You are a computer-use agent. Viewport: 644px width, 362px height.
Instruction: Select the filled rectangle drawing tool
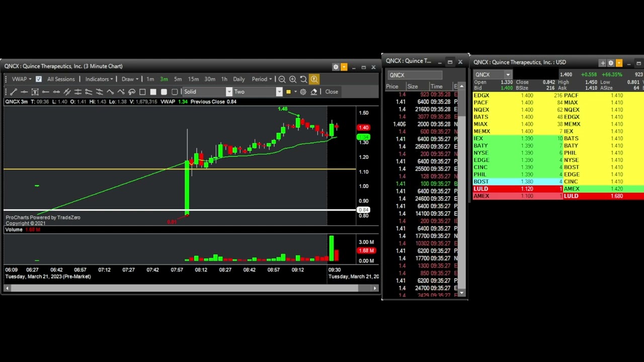tap(153, 92)
